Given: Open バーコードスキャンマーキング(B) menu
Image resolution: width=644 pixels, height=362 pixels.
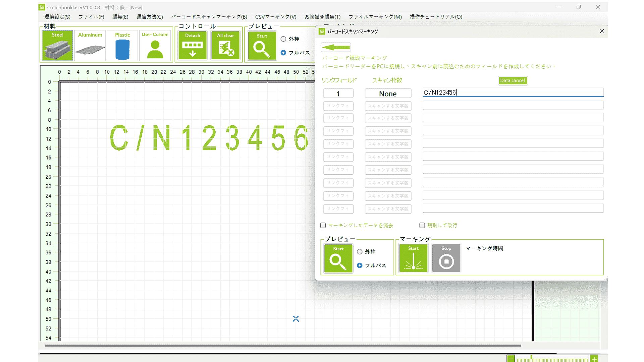Looking at the screenshot, I should point(209,17).
